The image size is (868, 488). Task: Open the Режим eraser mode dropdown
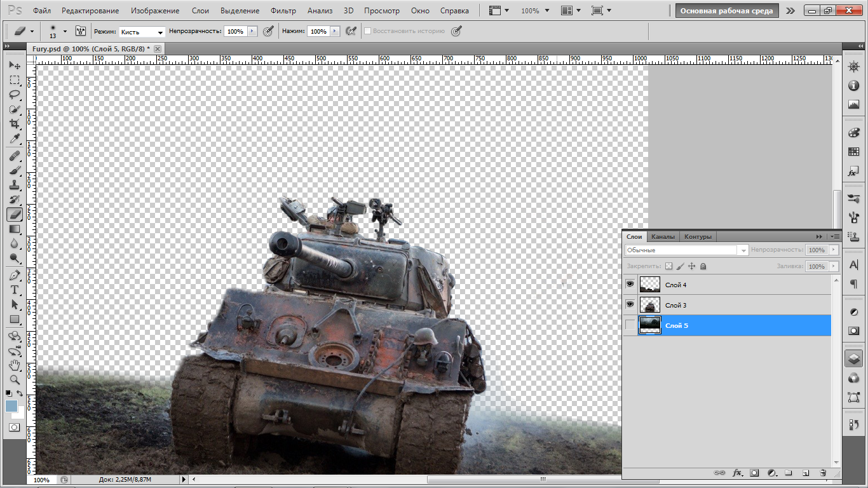click(142, 31)
